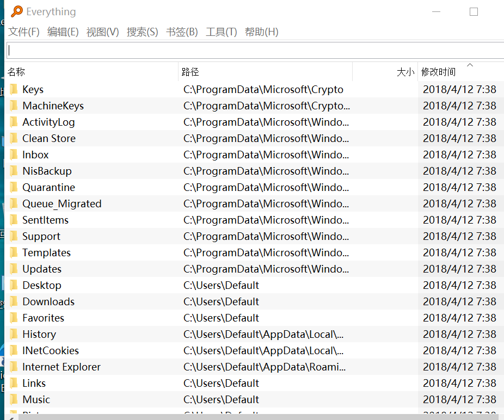This screenshot has height=420, width=504.
Task: Click the Templates folder icon
Action: [14, 253]
